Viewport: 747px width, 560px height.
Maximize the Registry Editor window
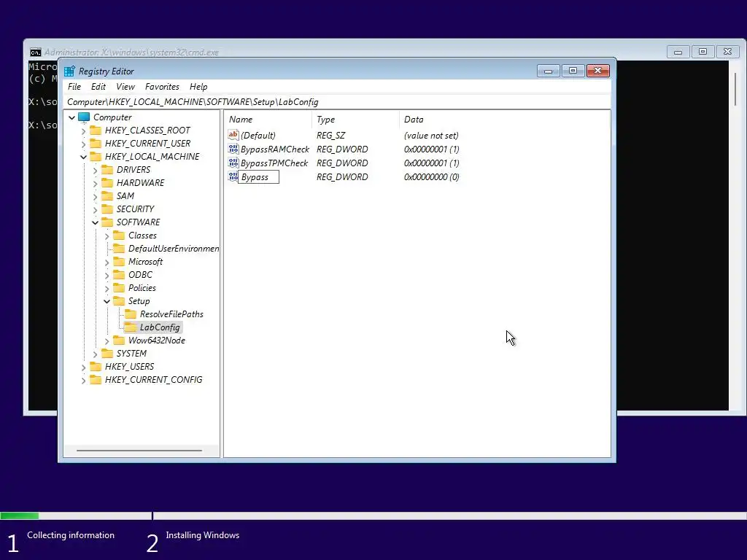(573, 71)
